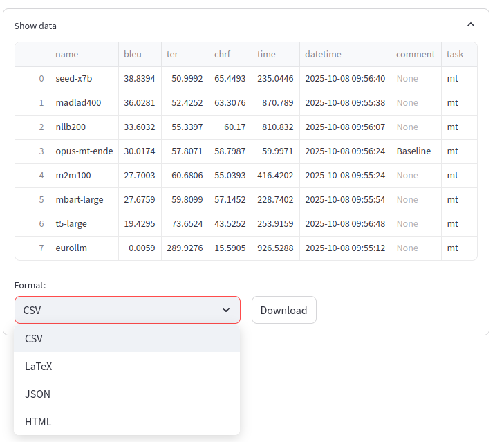Click the Show data header label

pyautogui.click(x=35, y=26)
